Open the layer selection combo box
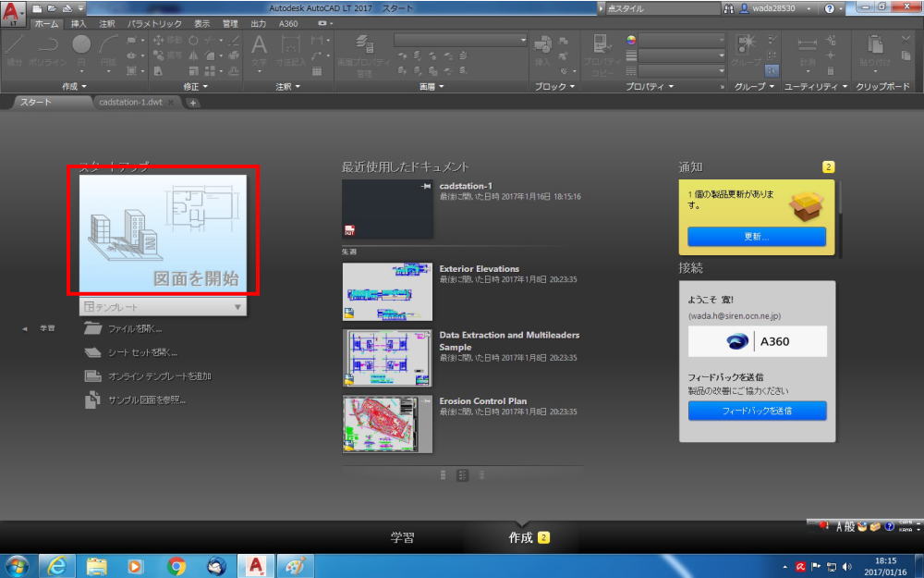 pyautogui.click(x=460, y=40)
